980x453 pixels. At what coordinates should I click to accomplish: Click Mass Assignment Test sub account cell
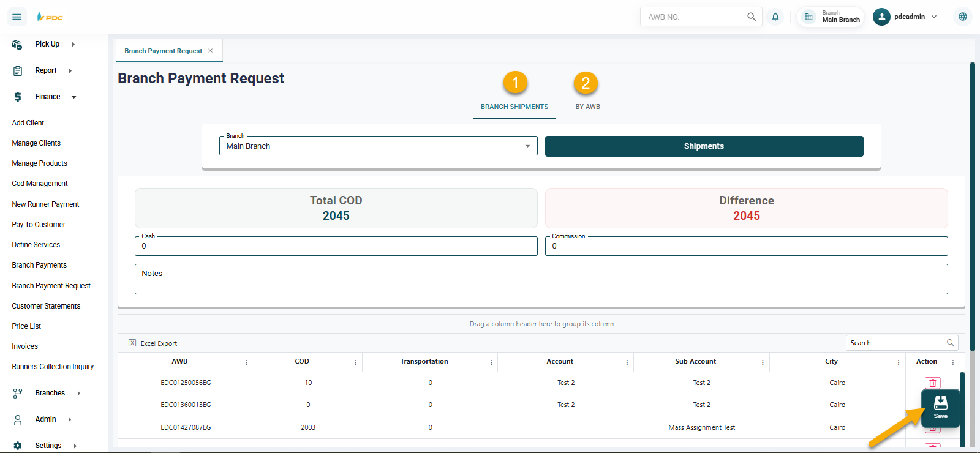click(x=702, y=427)
